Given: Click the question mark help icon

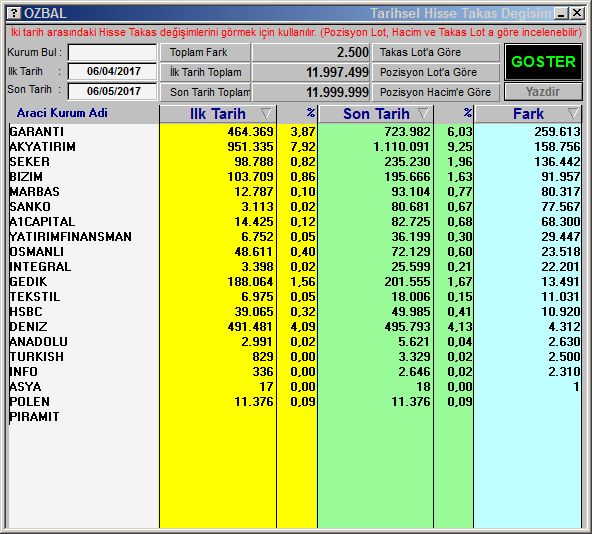Looking at the screenshot, I should point(14,13).
